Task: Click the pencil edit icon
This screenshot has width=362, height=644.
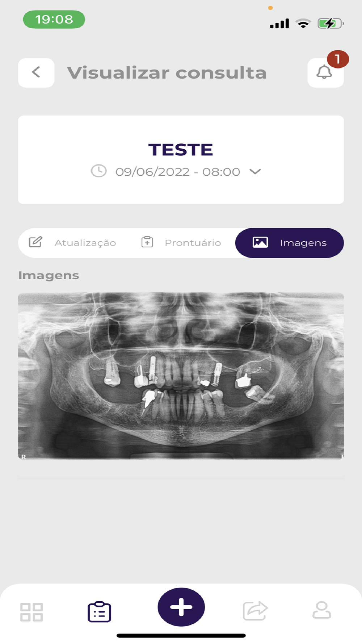Action: pyautogui.click(x=35, y=242)
